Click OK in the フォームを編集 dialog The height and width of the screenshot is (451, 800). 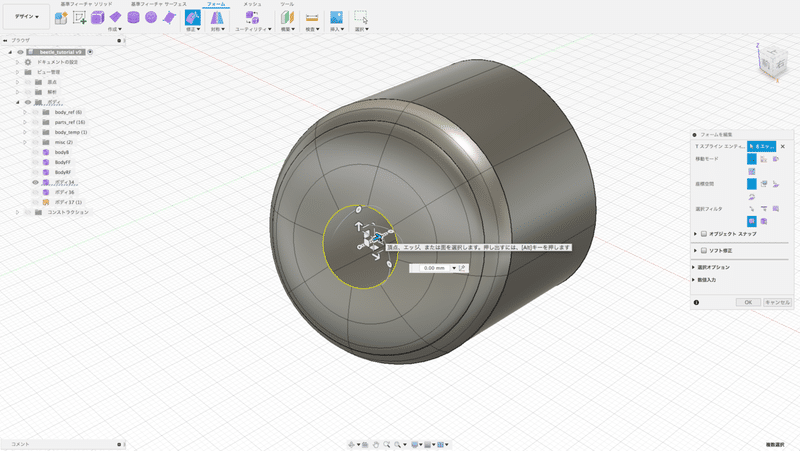click(x=748, y=303)
